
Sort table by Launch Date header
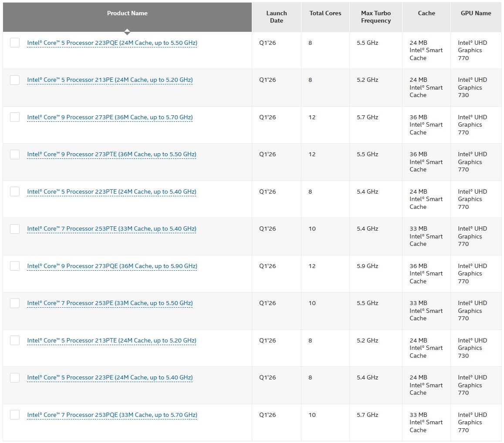pyautogui.click(x=276, y=17)
